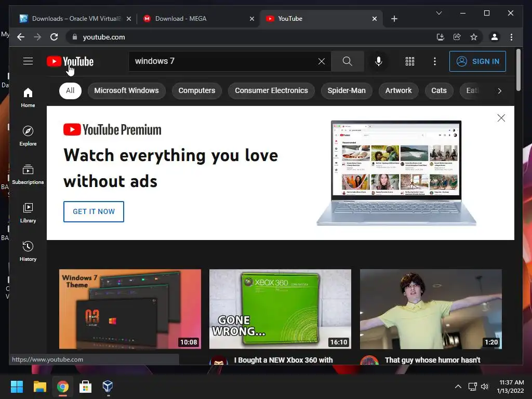This screenshot has height=399, width=532.
Task: Open Subscriptions in the sidebar
Action: click(x=28, y=175)
